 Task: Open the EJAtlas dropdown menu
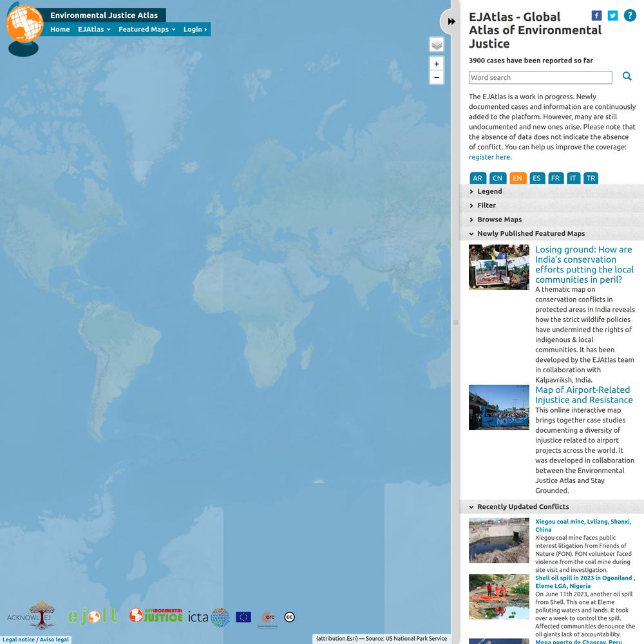coord(94,29)
